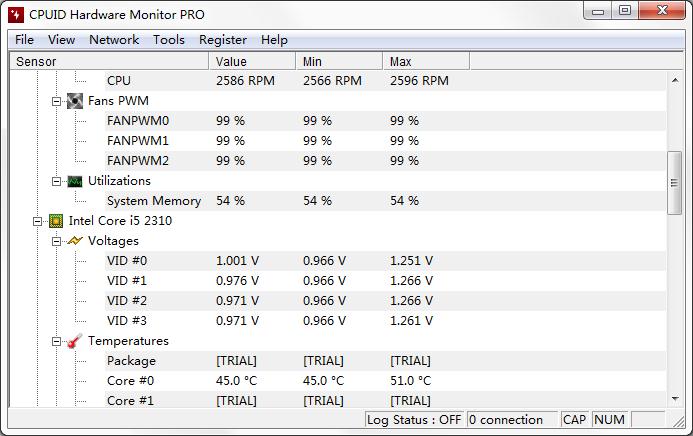Collapse the Intel Core i5 2310 node
This screenshot has width=693, height=436.
tap(37, 221)
